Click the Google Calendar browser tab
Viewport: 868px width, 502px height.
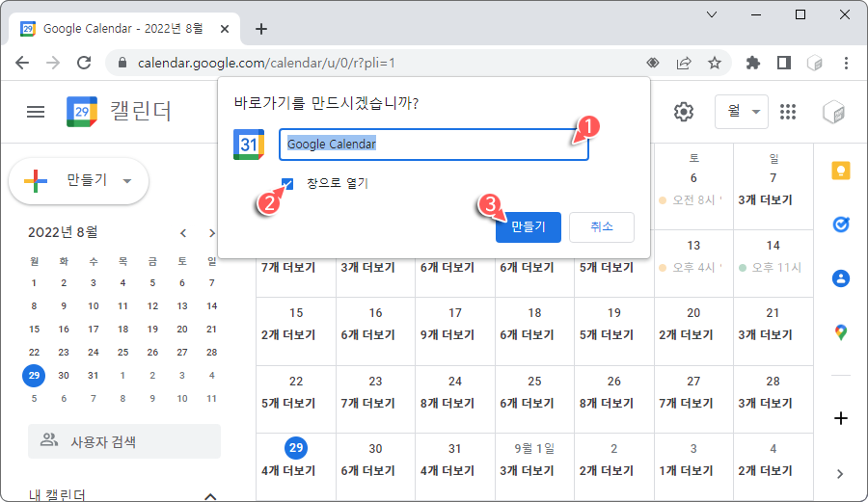tap(125, 29)
